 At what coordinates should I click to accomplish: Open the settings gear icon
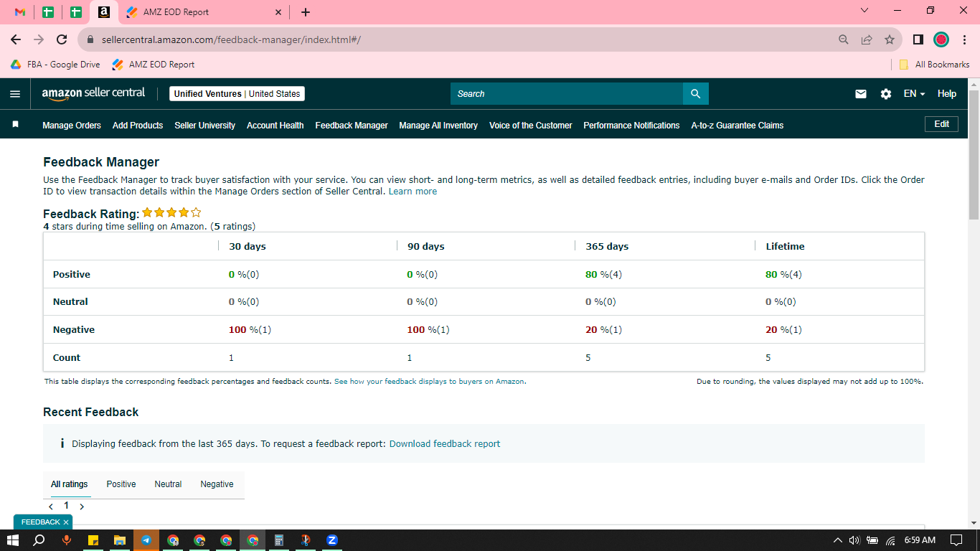coord(886,94)
